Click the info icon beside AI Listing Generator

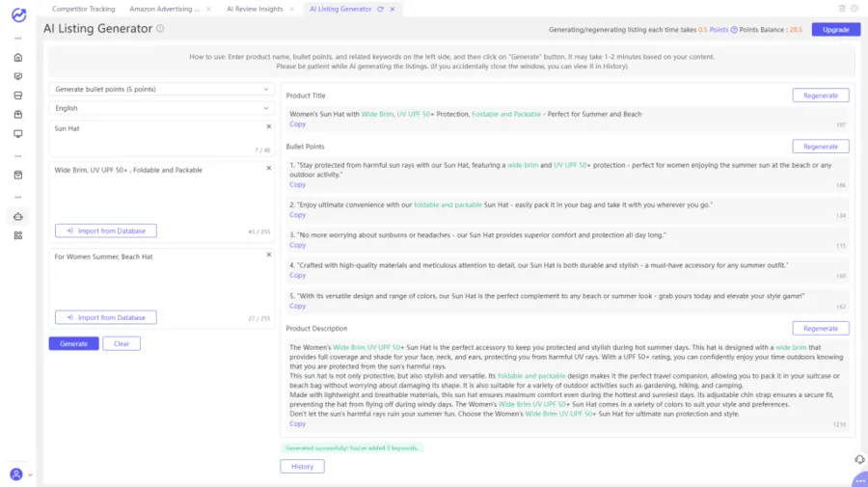pos(160,29)
